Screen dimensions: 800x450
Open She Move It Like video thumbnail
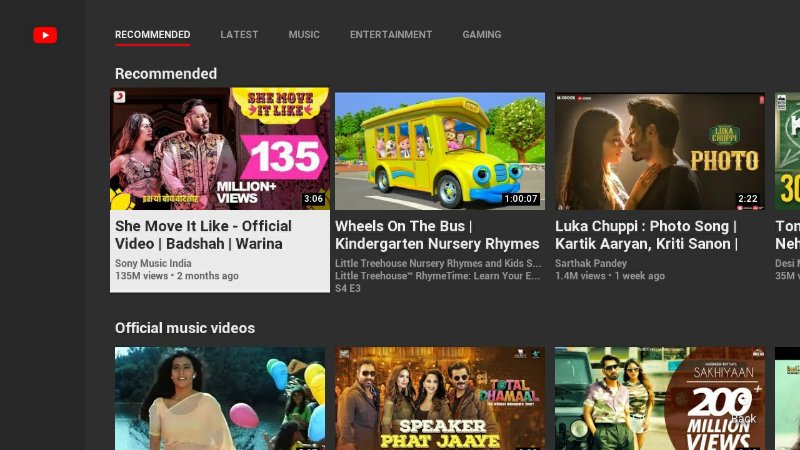[x=220, y=148]
